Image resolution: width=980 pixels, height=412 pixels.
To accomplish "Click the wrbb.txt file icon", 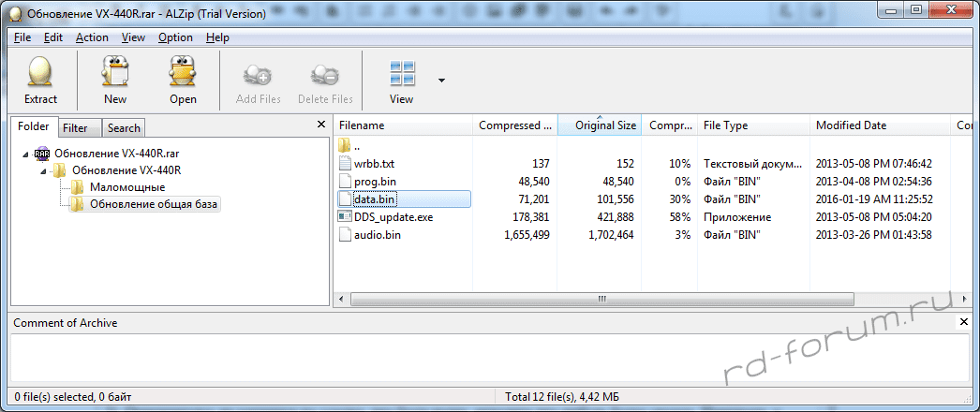I will 344,163.
